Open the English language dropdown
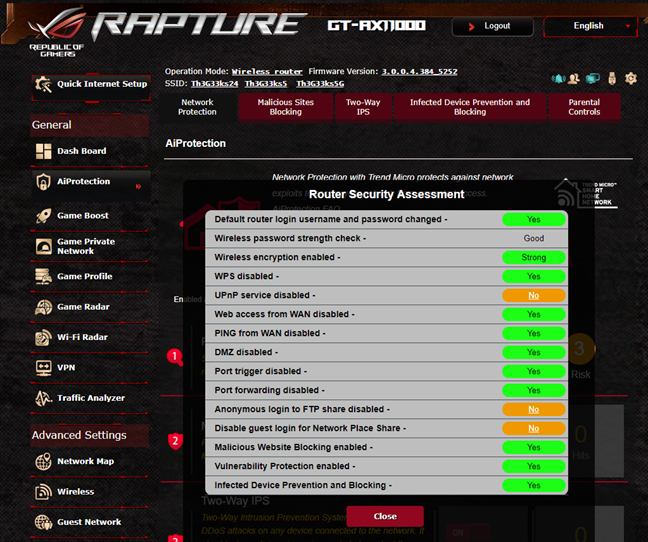Image resolution: width=648 pixels, height=542 pixels. click(591, 26)
